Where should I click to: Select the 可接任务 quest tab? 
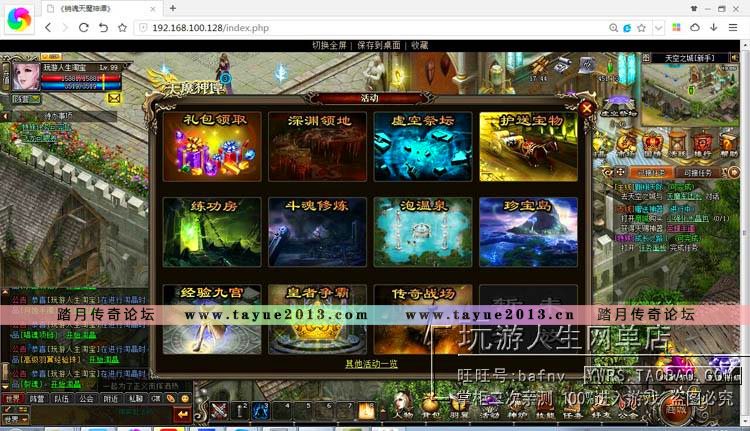click(x=697, y=173)
